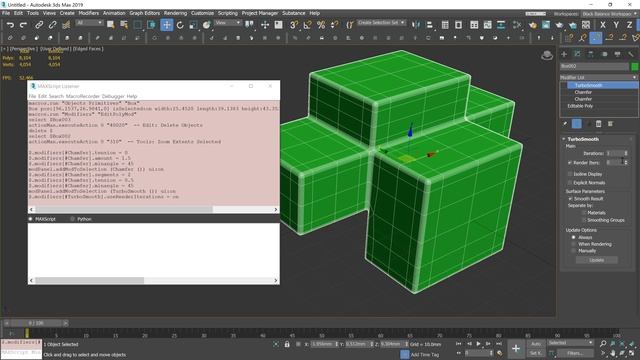Click the Pin Stack icon under modifier list
Image resolution: width=640 pixels, height=360 pixels.
[565, 124]
